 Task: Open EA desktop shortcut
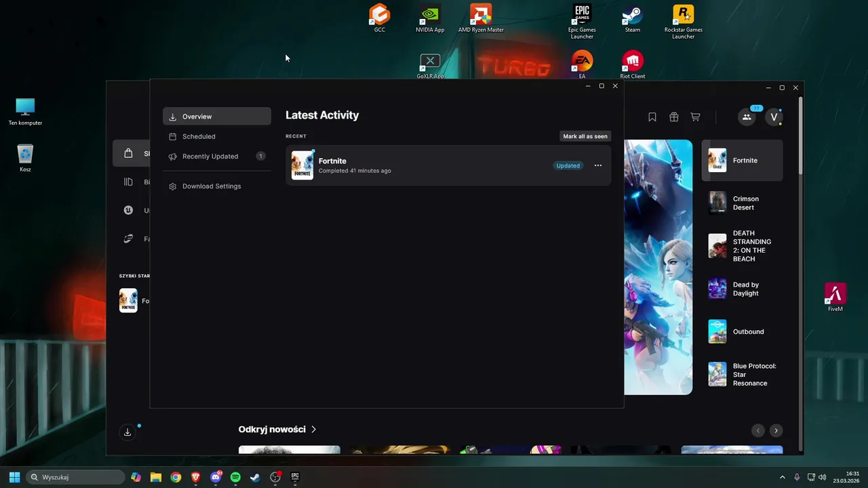(582, 65)
